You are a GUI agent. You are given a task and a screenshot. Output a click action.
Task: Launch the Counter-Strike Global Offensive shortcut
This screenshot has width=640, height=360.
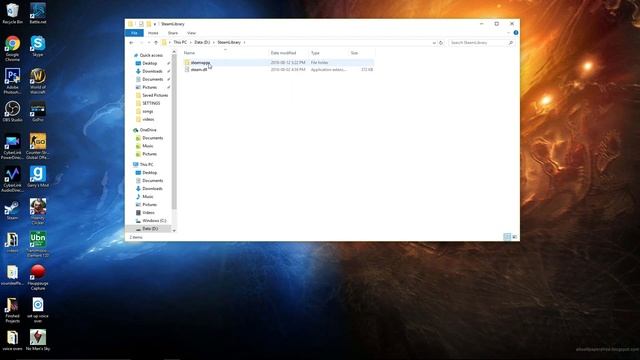point(38,146)
